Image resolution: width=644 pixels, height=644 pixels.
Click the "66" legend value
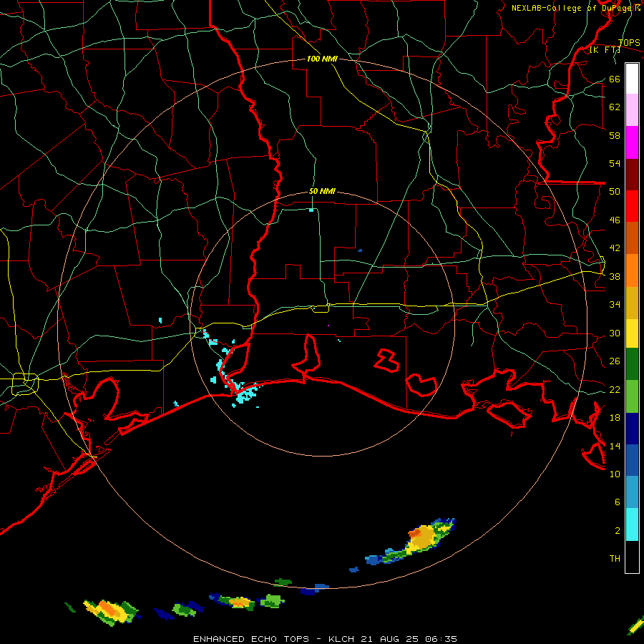click(x=615, y=79)
